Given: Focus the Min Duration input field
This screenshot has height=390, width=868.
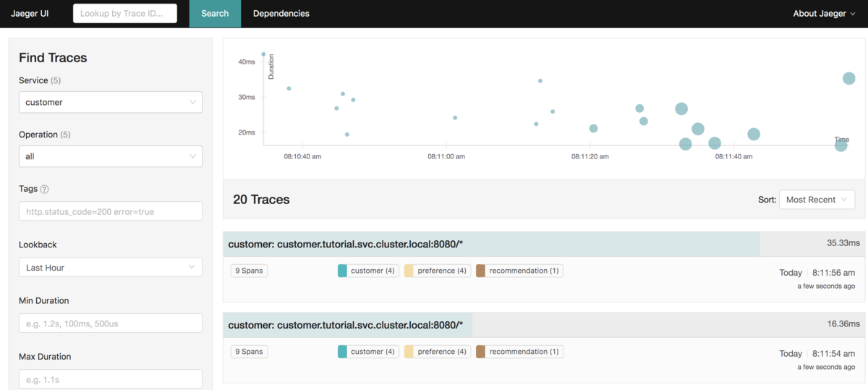Looking at the screenshot, I should pyautogui.click(x=111, y=323).
